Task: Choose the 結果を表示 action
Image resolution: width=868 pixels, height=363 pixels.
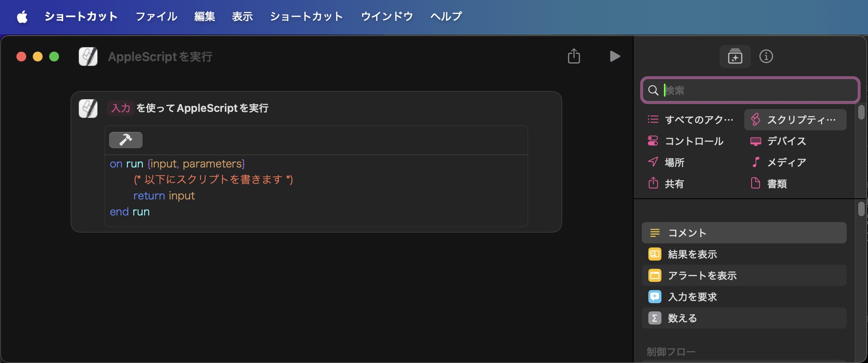Action: (x=744, y=254)
